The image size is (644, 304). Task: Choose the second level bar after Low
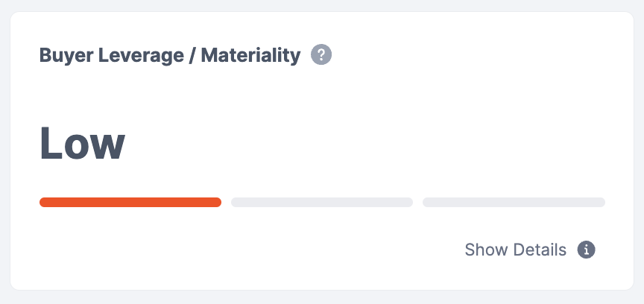[322, 202]
